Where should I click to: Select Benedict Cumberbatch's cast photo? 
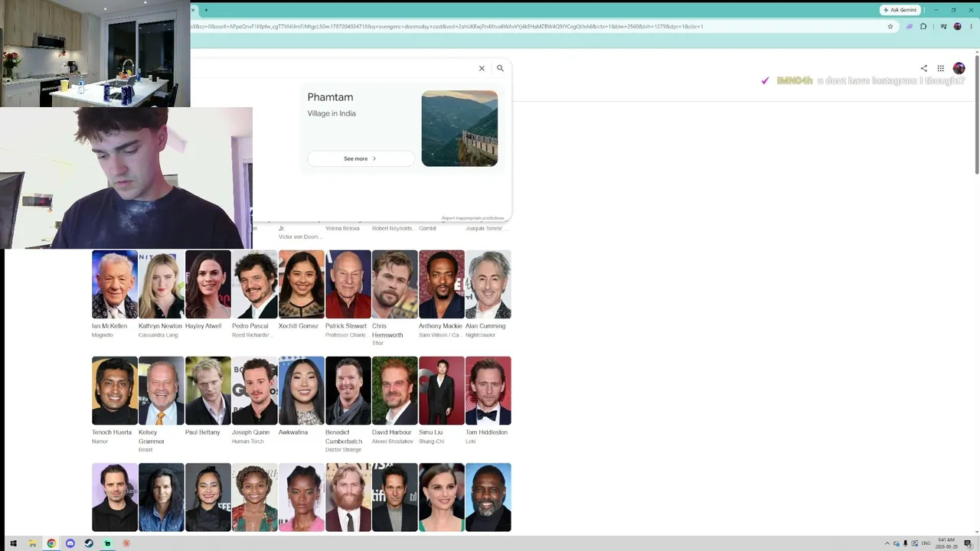point(348,390)
